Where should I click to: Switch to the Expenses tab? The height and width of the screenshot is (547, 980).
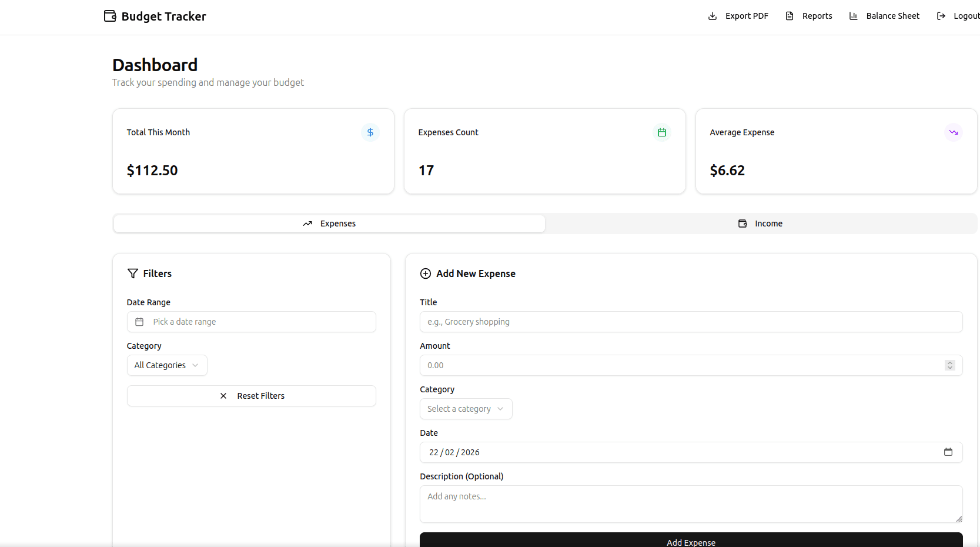(329, 224)
